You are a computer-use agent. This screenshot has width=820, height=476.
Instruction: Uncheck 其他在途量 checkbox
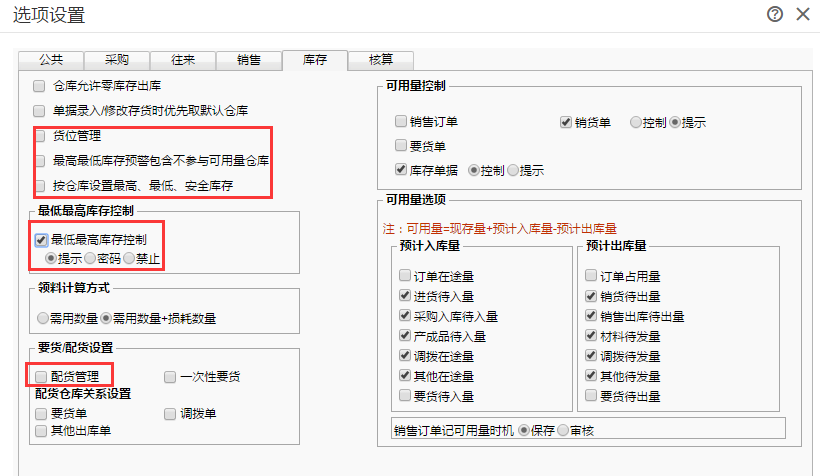[405, 375]
